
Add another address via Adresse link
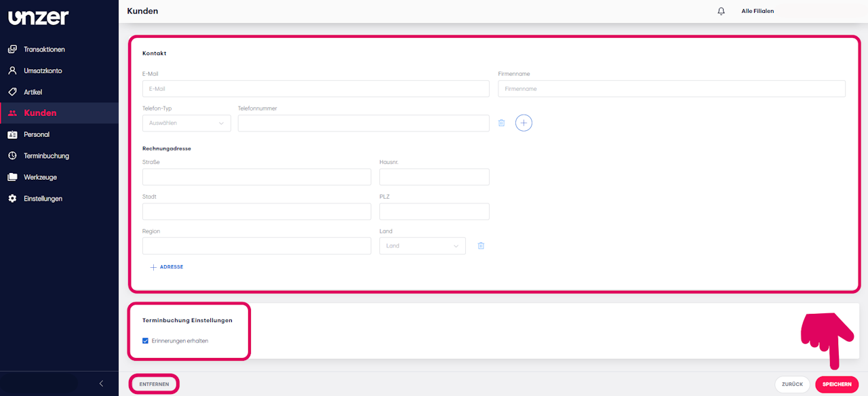pos(167,267)
